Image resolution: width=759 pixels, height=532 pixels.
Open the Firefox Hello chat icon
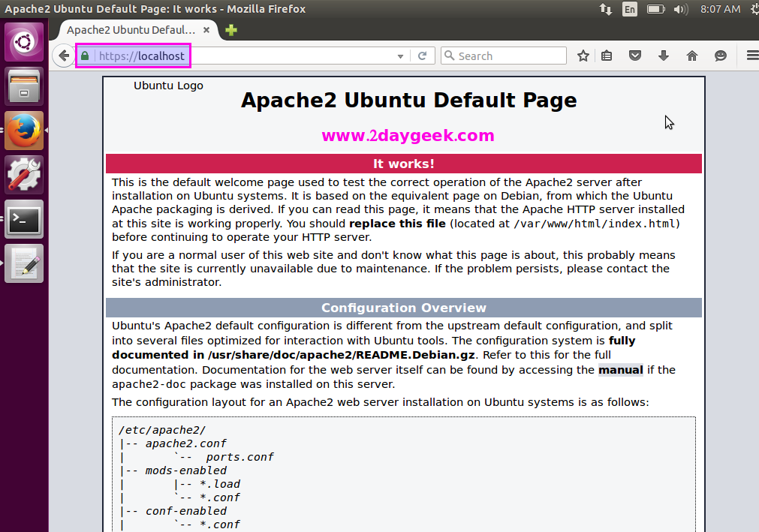pos(721,56)
